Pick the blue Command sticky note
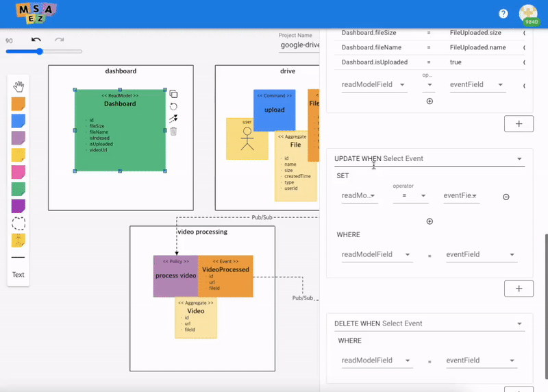Image resolution: width=548 pixels, height=392 pixels. [18, 121]
